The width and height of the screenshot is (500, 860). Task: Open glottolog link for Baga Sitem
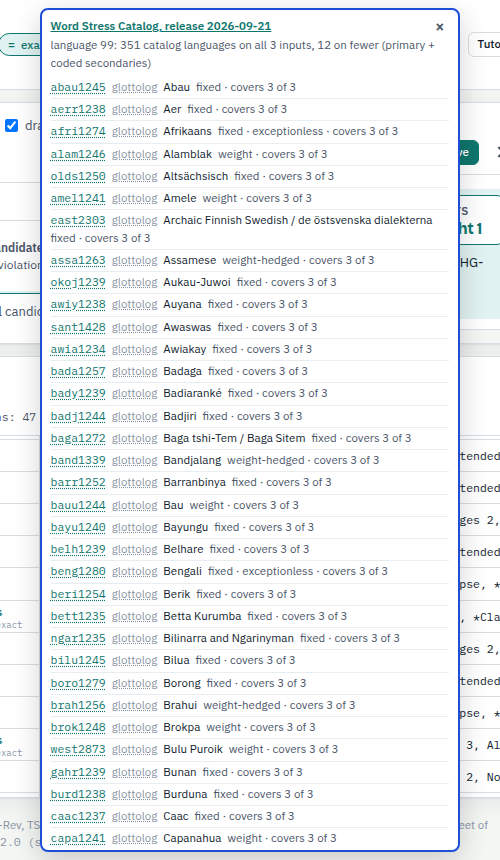tap(135, 438)
